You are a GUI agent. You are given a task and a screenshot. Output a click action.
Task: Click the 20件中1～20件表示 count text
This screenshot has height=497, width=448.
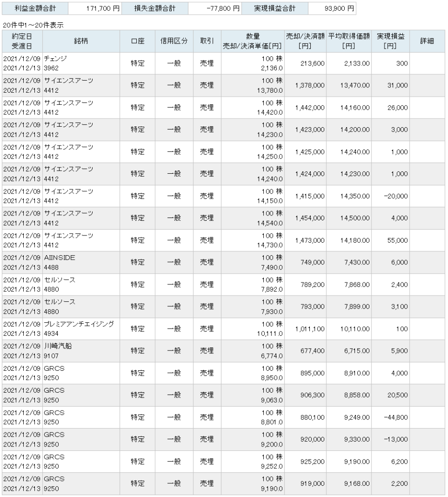point(33,25)
